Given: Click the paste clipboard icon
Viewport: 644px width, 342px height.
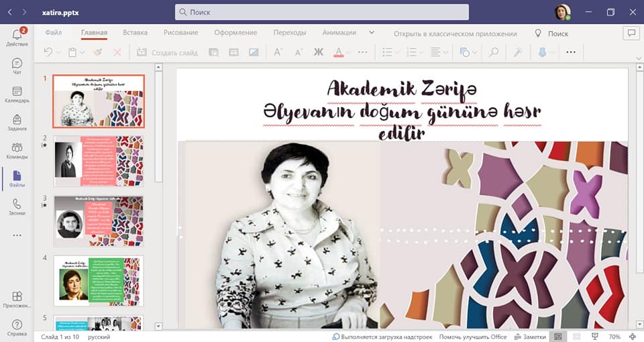Looking at the screenshot, I should (x=72, y=52).
